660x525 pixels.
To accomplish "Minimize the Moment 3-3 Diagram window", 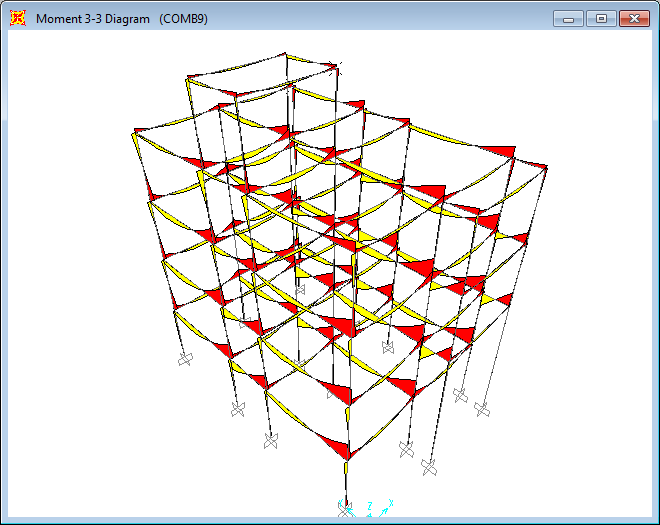I will [570, 18].
